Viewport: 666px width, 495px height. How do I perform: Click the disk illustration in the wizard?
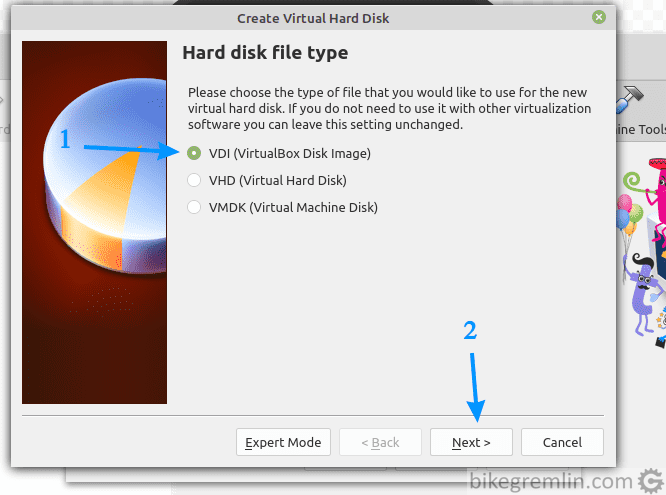pyautogui.click(x=94, y=222)
